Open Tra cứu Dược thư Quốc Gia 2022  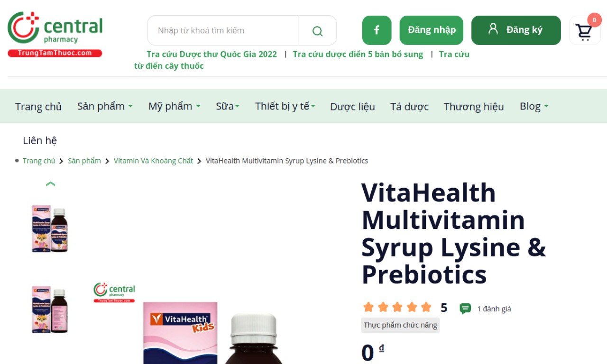point(212,54)
